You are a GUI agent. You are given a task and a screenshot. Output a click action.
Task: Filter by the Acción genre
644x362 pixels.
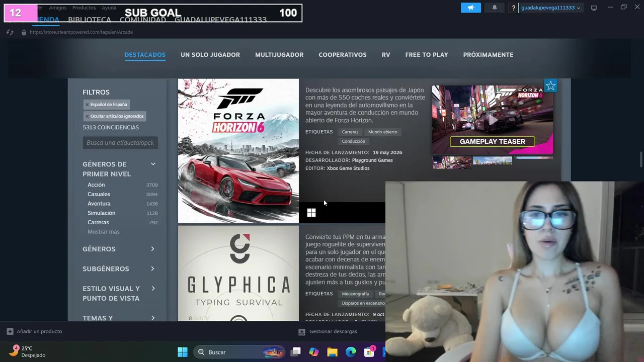pos(96,185)
